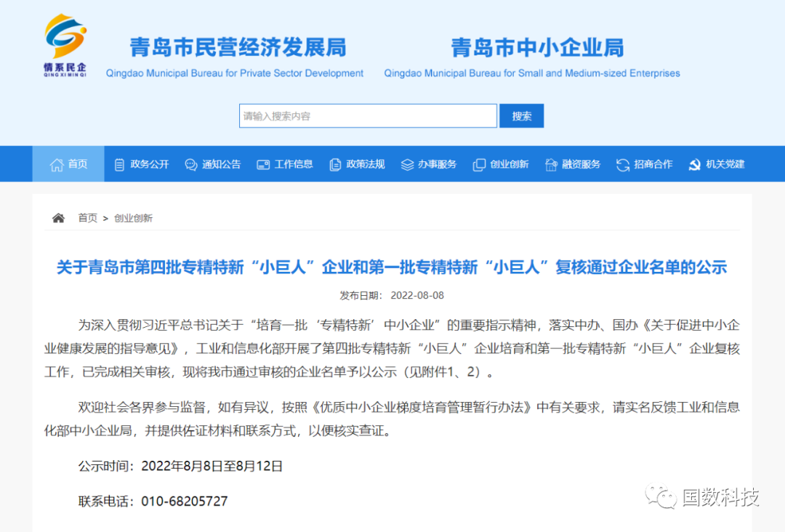Focus the 请输入搜索内容 search field
785x532 pixels.
coord(368,116)
